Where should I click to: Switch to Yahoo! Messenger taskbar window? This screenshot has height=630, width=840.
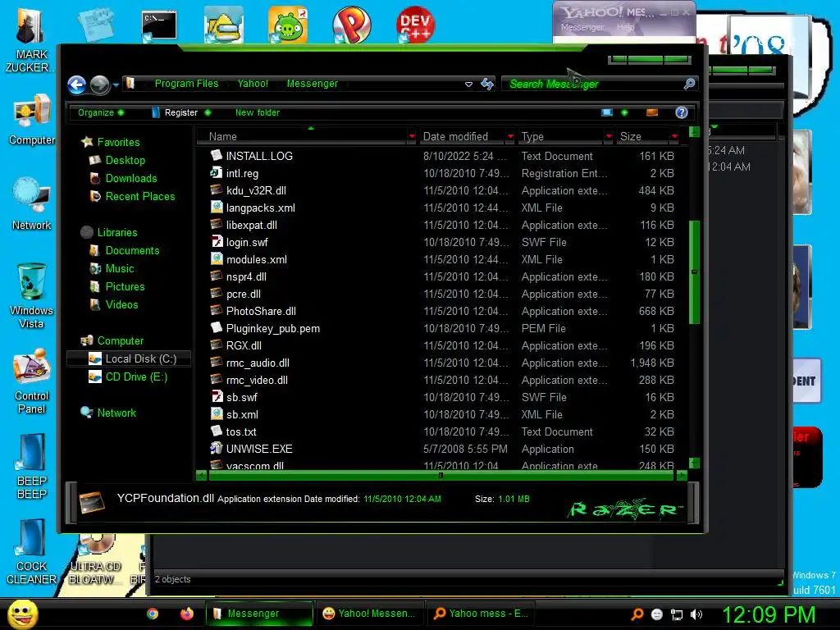[x=369, y=614]
